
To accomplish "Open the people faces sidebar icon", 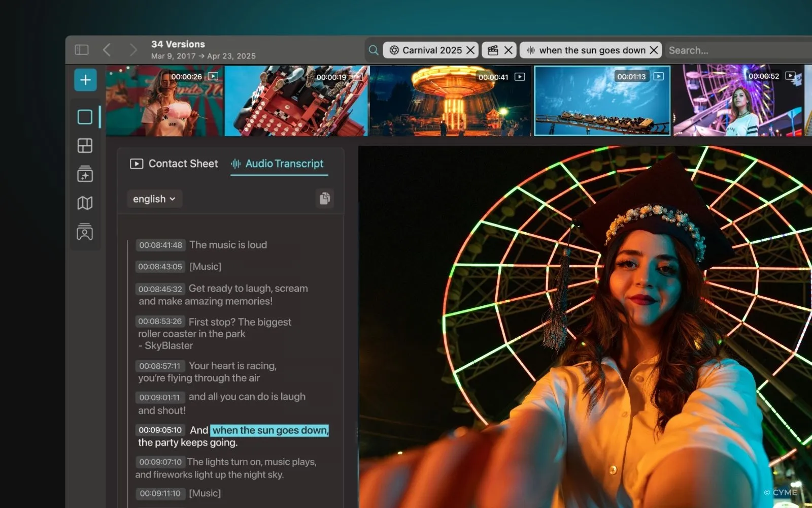I will (85, 232).
